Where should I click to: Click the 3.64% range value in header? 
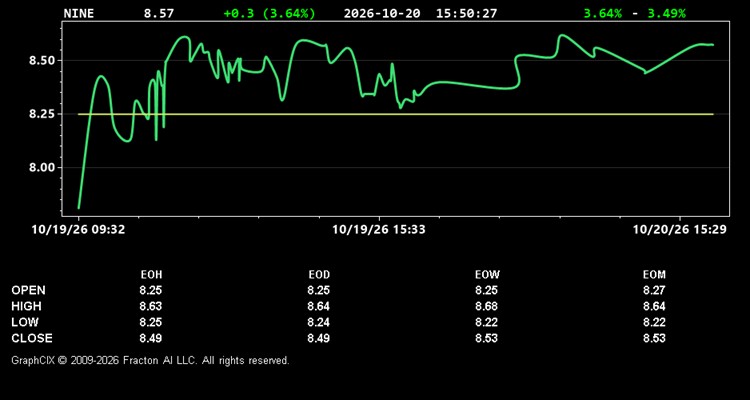click(603, 13)
